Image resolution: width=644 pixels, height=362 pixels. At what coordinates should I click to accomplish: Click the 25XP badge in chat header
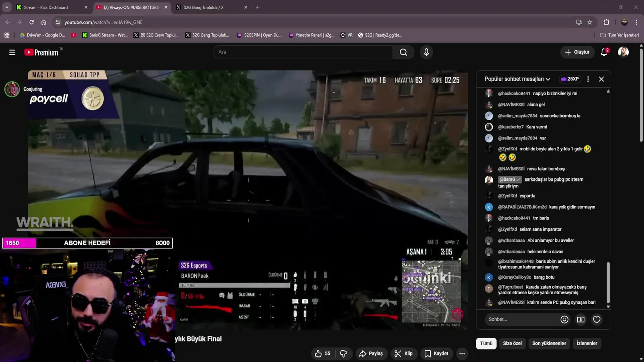coord(570,79)
